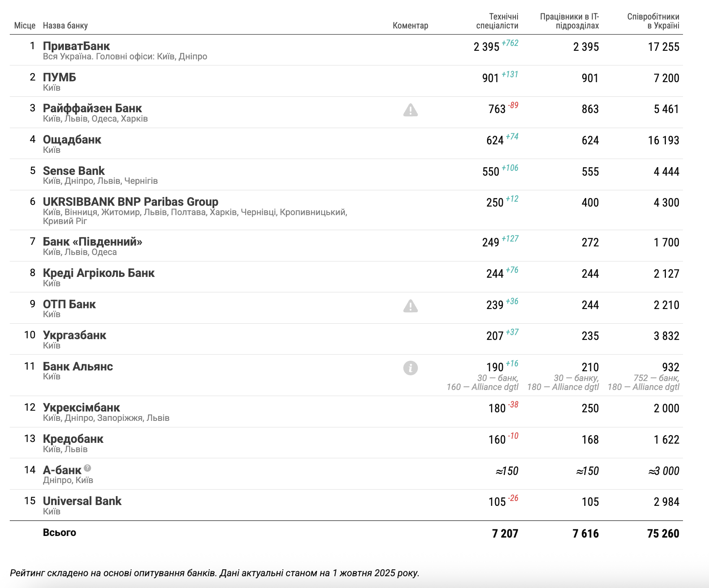
Task: Sort by Технічні спеціалісти column header
Action: (497, 21)
